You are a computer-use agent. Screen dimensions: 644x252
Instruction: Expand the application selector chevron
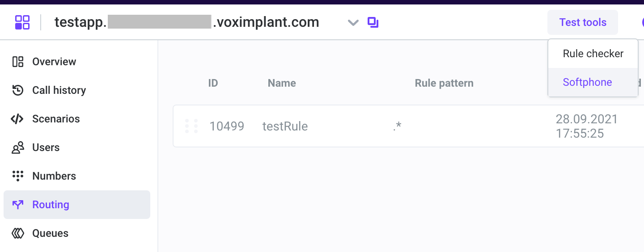point(353,22)
